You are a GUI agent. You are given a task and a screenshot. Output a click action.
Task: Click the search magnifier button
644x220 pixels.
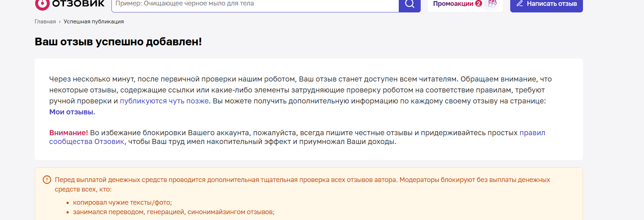tap(410, 5)
